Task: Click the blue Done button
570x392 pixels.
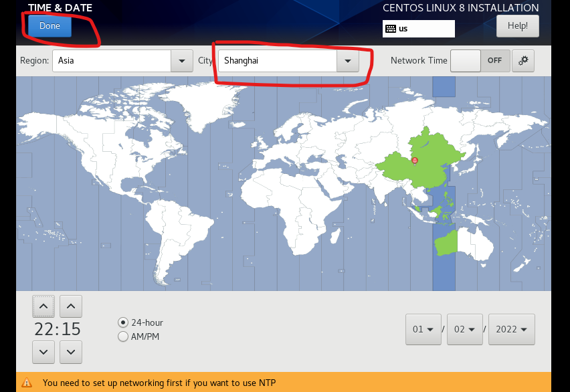Action: pos(50,26)
